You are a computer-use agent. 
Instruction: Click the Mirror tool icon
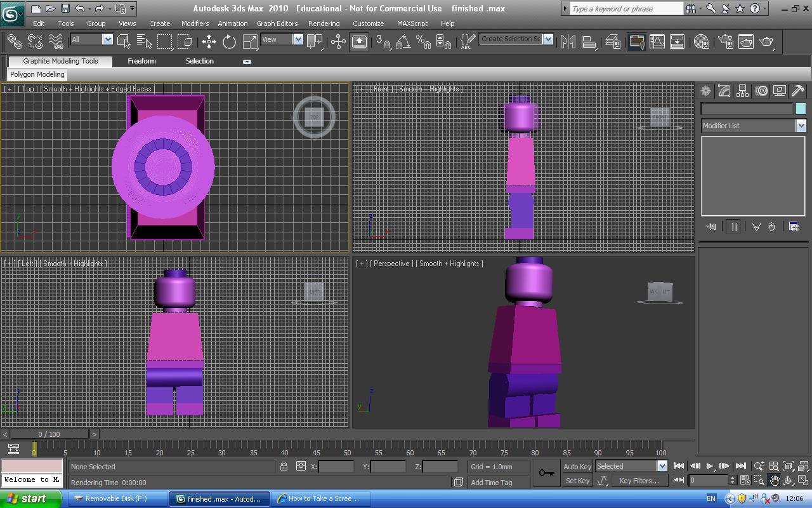click(x=568, y=42)
